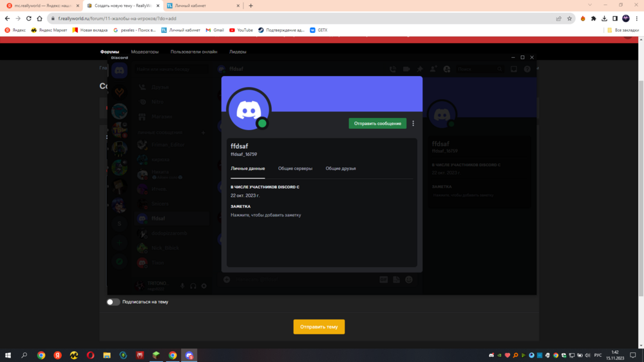Viewport: 644px width, 362px height.
Task: Open the Windows Start menu
Action: (x=8, y=355)
